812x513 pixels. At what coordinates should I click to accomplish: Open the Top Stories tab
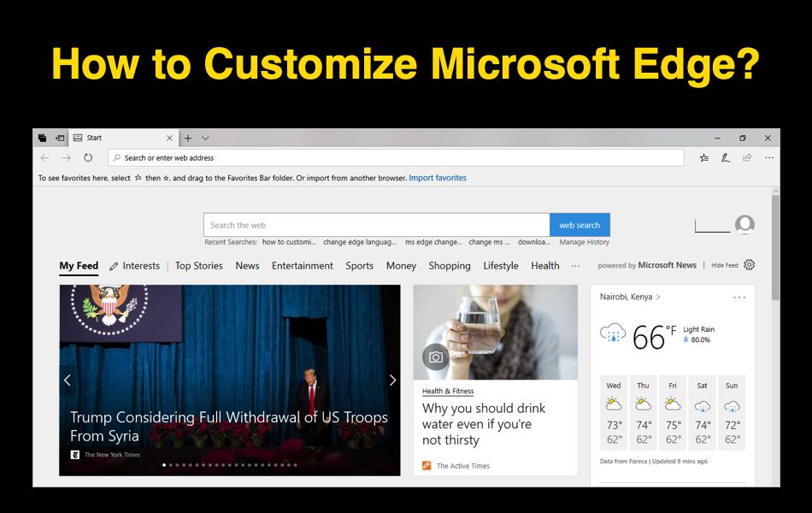[199, 266]
